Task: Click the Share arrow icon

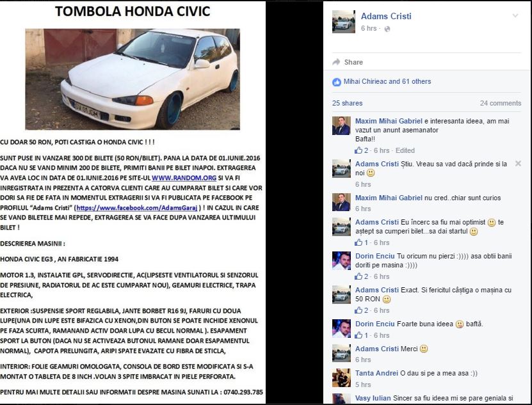Action: tap(336, 62)
